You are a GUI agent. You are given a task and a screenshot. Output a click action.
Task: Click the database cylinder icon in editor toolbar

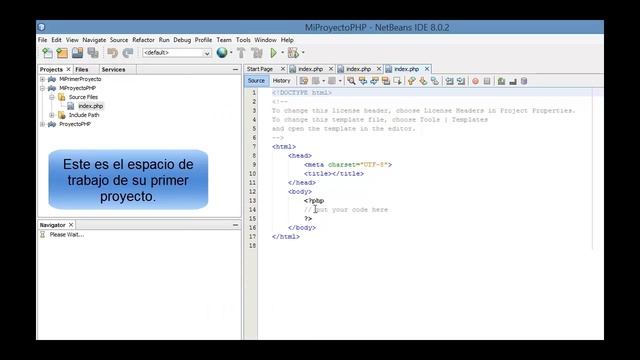524,81
